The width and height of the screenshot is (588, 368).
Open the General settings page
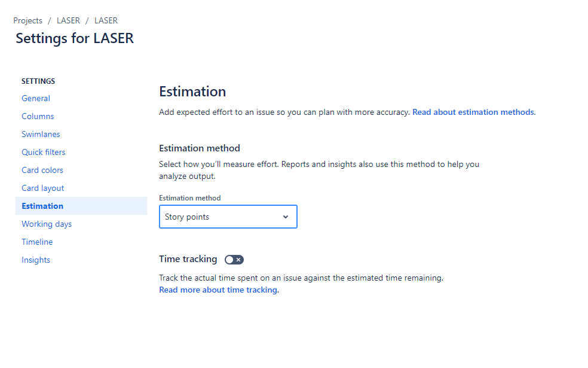point(35,98)
